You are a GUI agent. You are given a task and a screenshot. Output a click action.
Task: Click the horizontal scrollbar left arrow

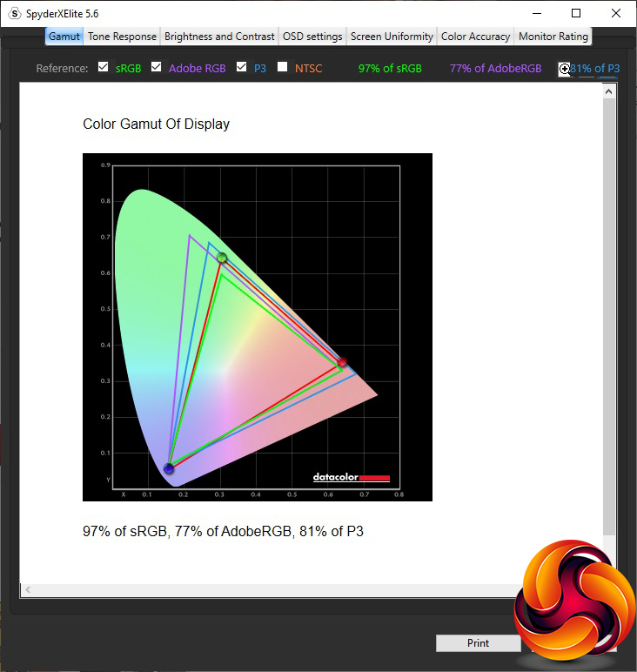[28, 589]
